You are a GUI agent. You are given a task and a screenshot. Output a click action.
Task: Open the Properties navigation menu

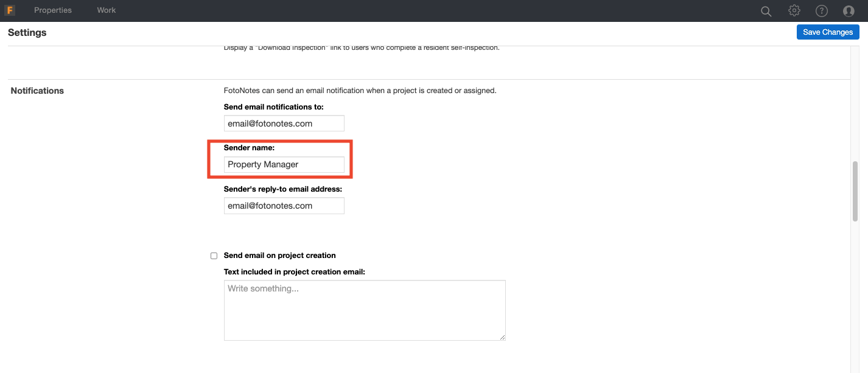[x=53, y=10]
